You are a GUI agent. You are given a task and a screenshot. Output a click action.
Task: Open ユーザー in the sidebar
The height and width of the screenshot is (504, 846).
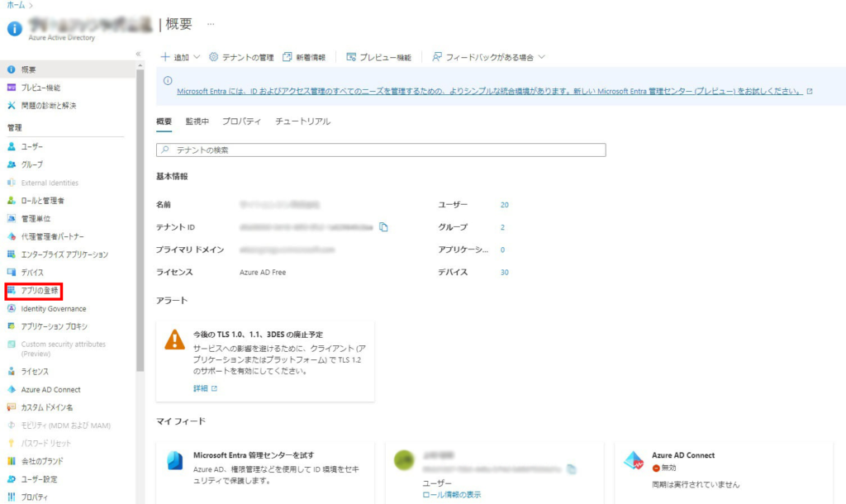pos(32,146)
